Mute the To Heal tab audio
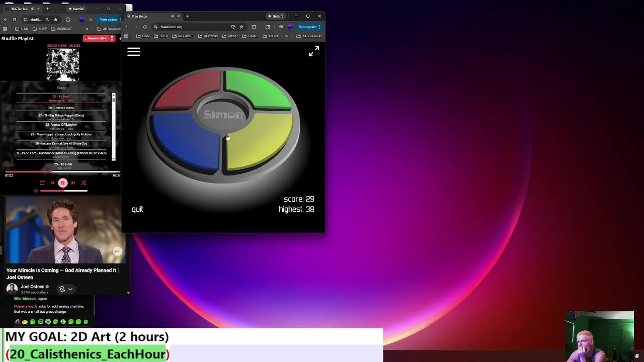The width and height of the screenshot is (644, 362). point(32,9)
